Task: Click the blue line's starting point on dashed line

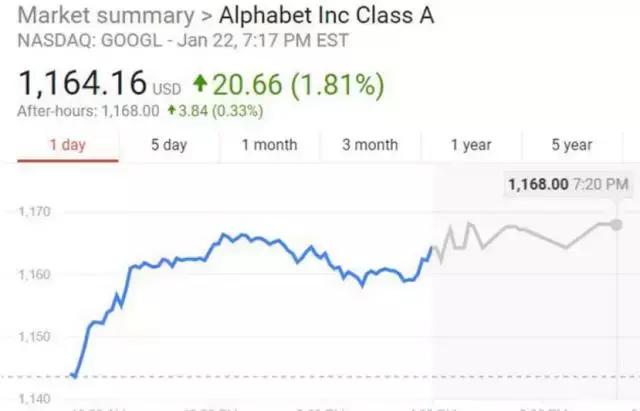Action: coord(73,375)
